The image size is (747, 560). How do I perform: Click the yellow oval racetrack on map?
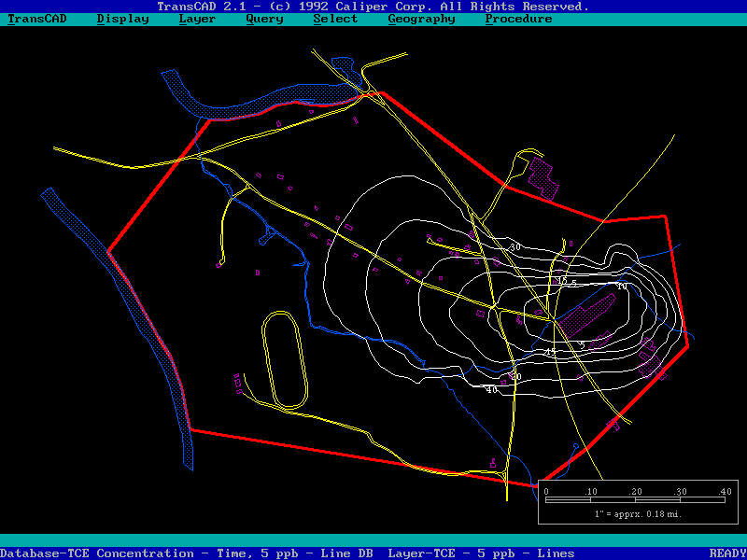point(285,361)
